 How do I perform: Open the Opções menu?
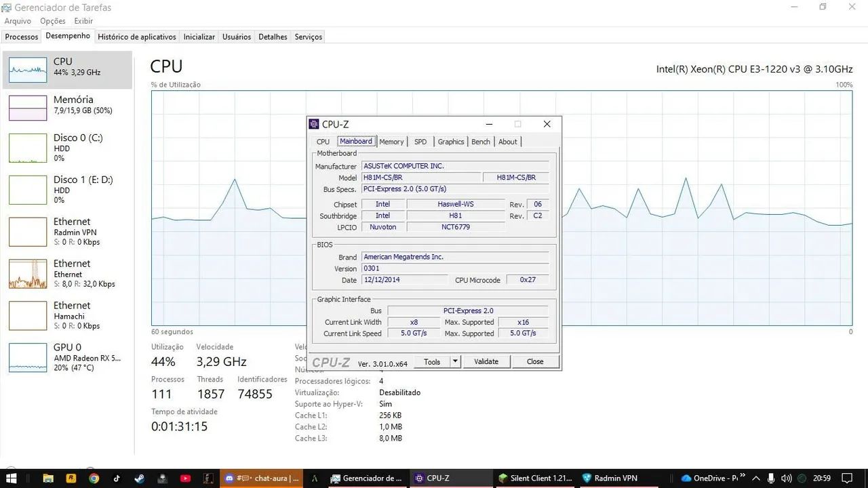(53, 21)
